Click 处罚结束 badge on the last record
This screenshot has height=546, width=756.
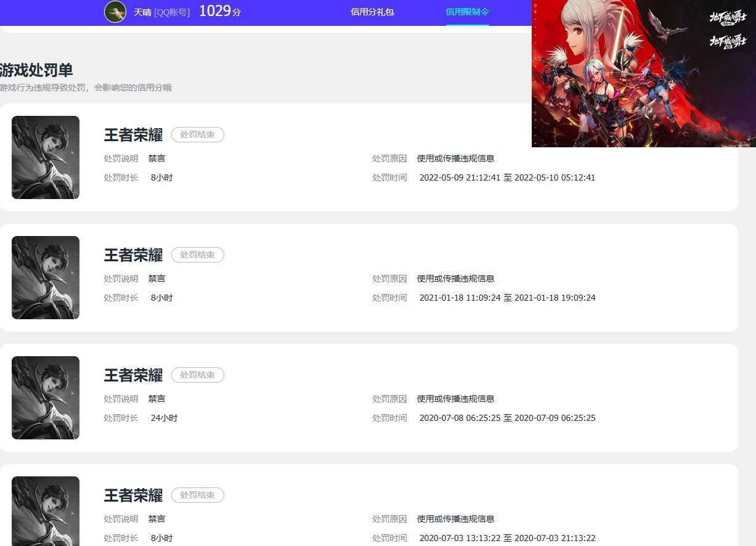(x=197, y=495)
